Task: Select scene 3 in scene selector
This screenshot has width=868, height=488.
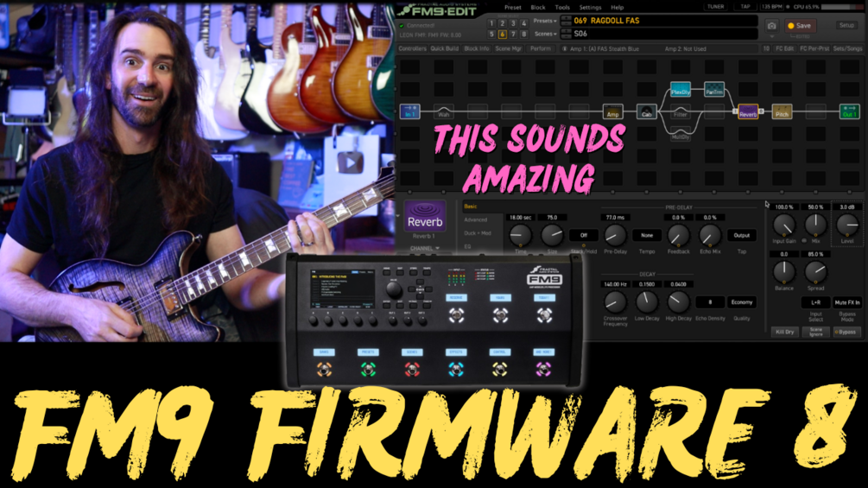Action: click(513, 24)
